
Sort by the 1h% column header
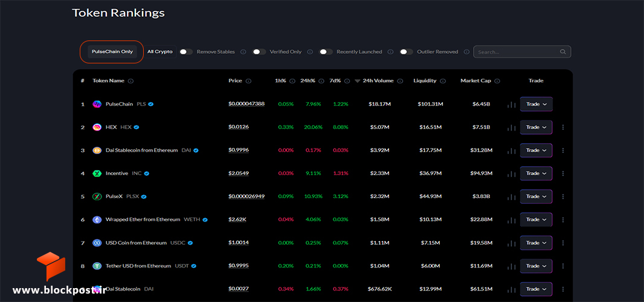click(280, 81)
